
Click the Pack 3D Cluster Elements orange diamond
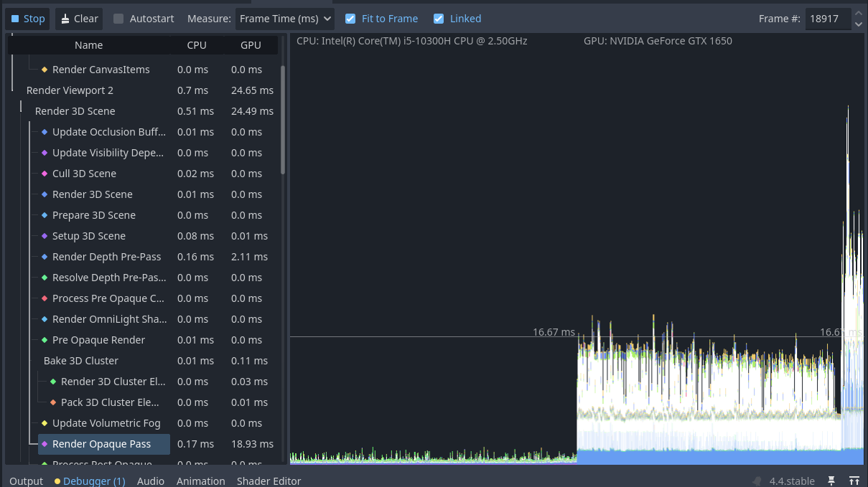(53, 402)
